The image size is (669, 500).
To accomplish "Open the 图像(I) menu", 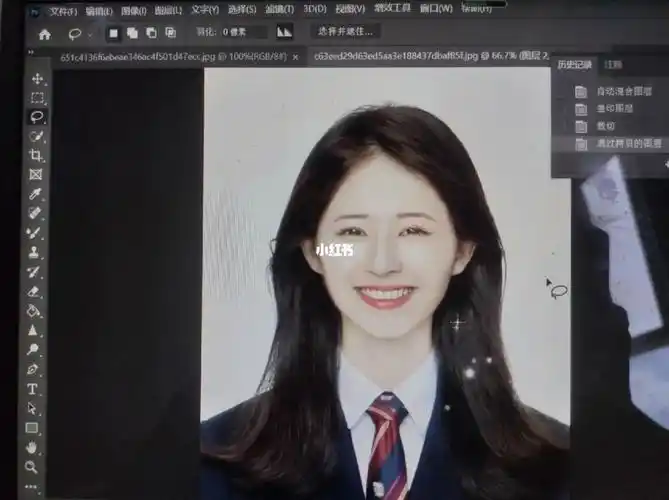I will 134,11.
